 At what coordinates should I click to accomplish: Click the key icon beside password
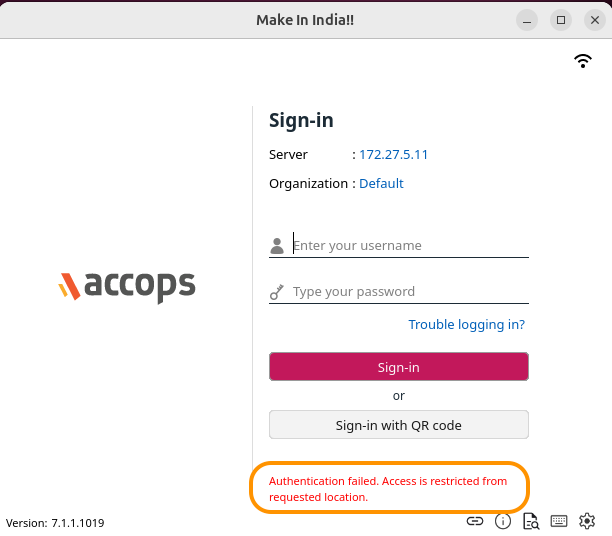point(277,292)
